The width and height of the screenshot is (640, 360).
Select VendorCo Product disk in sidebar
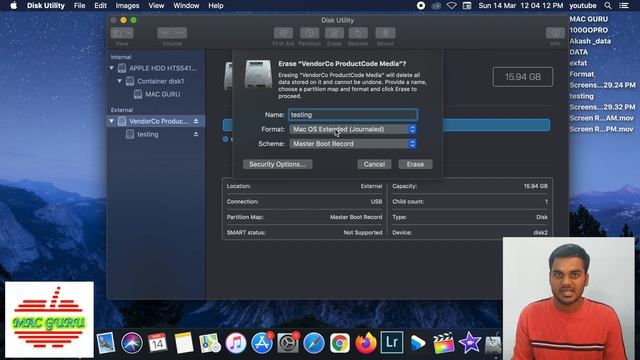[x=157, y=121]
